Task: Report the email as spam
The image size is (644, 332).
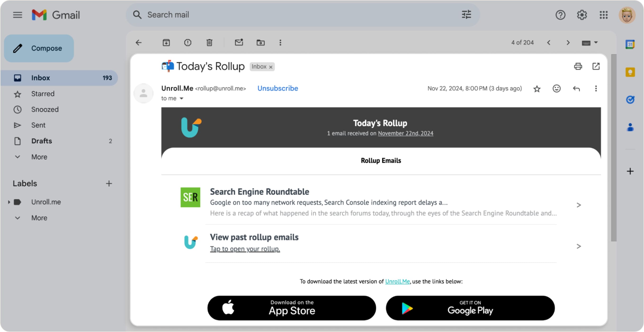Action: point(188,42)
